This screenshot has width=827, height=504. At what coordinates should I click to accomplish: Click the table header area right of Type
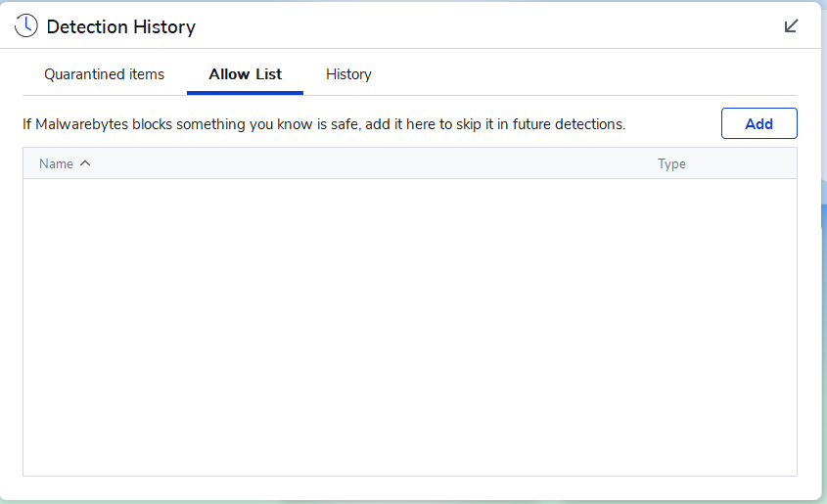click(744, 163)
